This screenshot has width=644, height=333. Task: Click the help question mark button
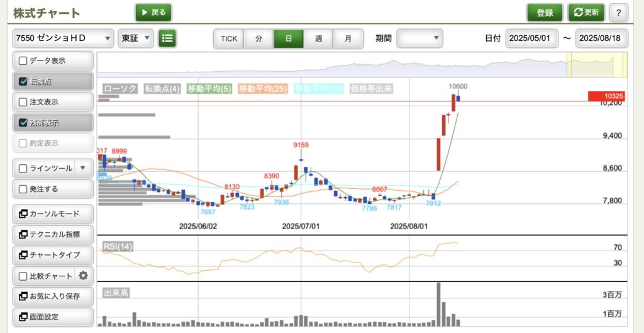tap(618, 13)
